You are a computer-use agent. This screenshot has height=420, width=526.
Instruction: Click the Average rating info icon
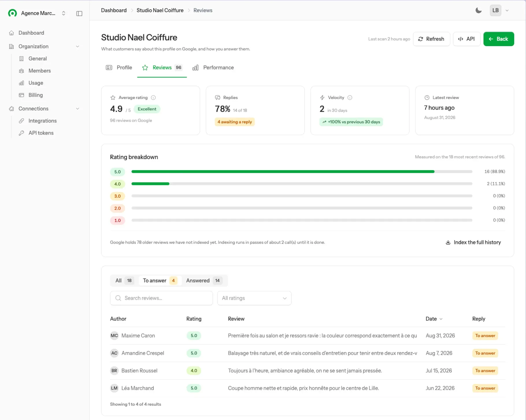coord(153,98)
